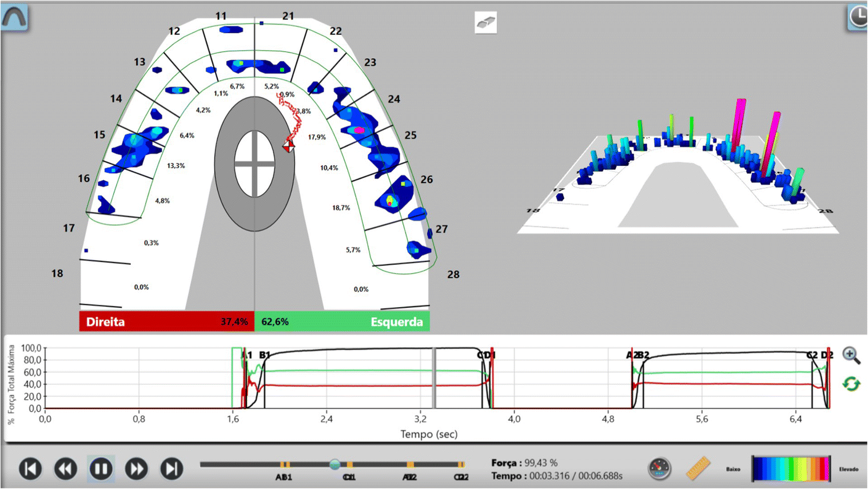
Task: Select tooth number 11 label
Action: click(x=221, y=16)
